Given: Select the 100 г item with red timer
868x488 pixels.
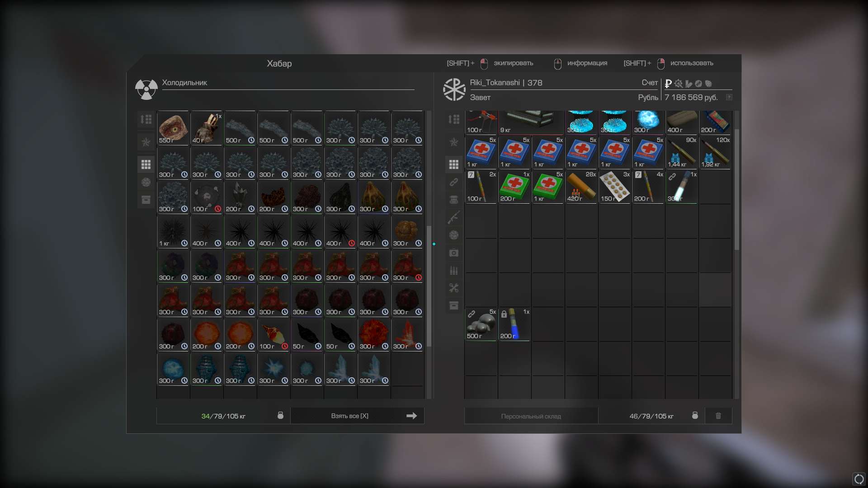Looking at the screenshot, I should coord(207,197).
